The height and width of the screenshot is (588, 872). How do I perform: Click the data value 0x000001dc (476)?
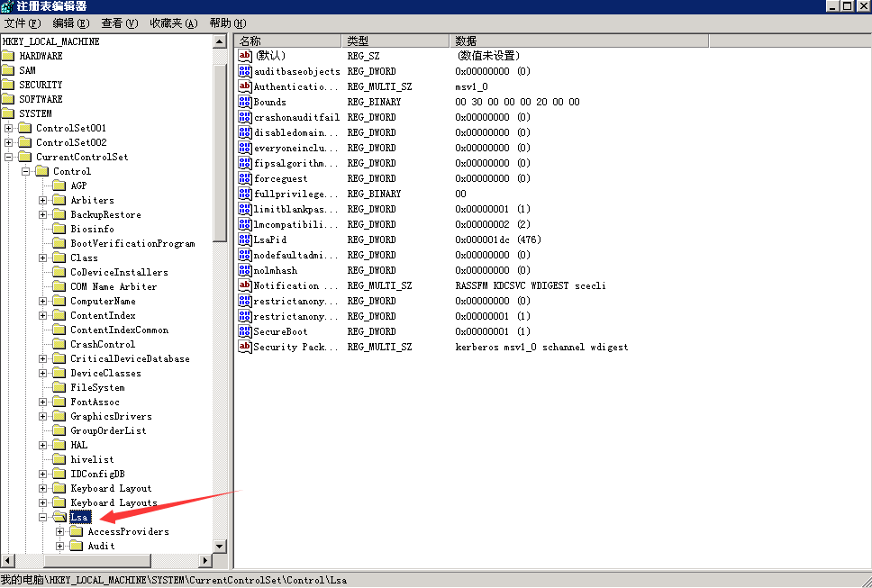498,240
